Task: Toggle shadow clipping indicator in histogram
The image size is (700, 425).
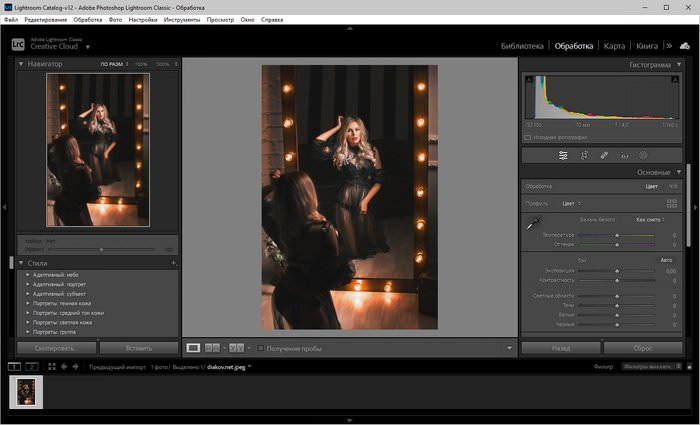Action: [x=529, y=79]
